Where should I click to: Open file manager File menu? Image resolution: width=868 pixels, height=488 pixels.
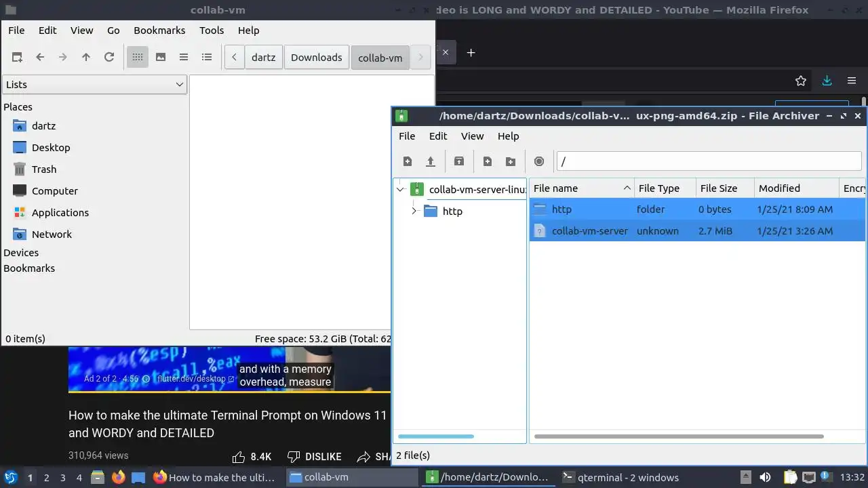pyautogui.click(x=16, y=30)
